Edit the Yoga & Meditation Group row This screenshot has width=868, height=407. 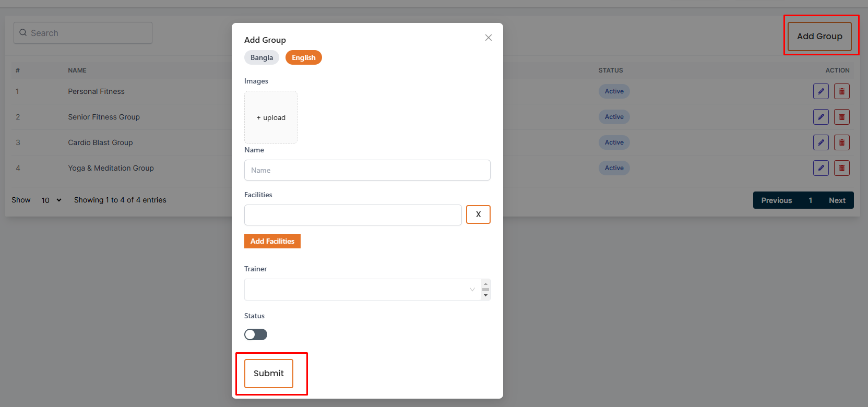pyautogui.click(x=821, y=168)
